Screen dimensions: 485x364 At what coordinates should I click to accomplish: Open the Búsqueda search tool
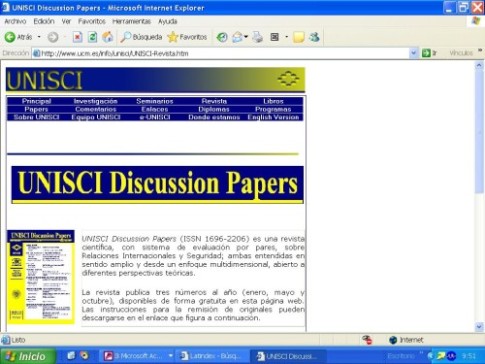pos(141,37)
